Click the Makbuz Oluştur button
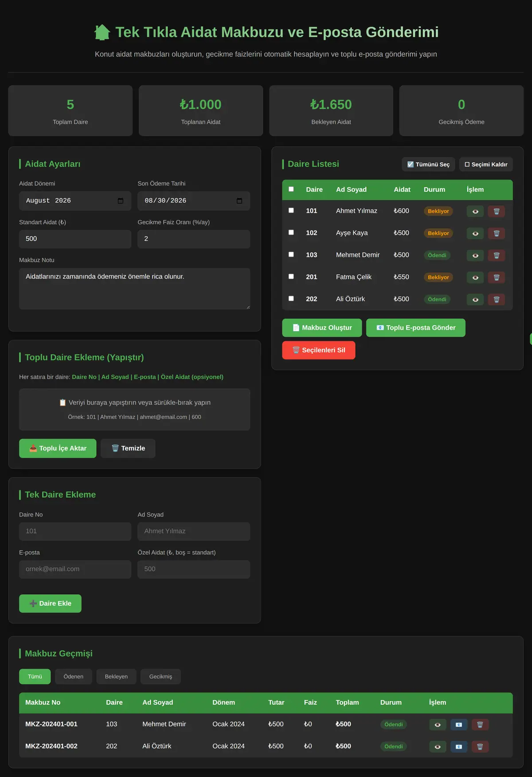The width and height of the screenshot is (532, 777). tap(322, 328)
